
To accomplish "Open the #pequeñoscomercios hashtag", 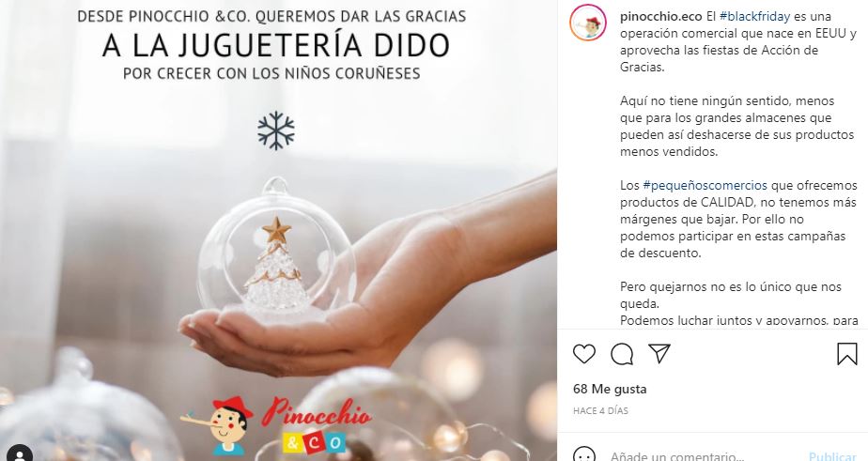I will (x=705, y=185).
